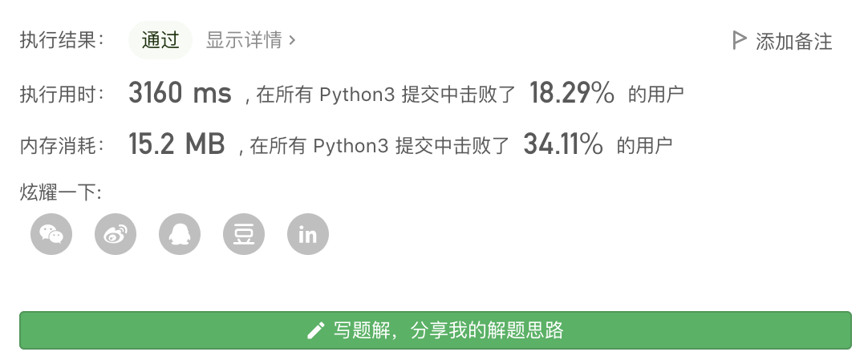
Task: Select the 34.11% memory percentile
Action: tap(562, 144)
